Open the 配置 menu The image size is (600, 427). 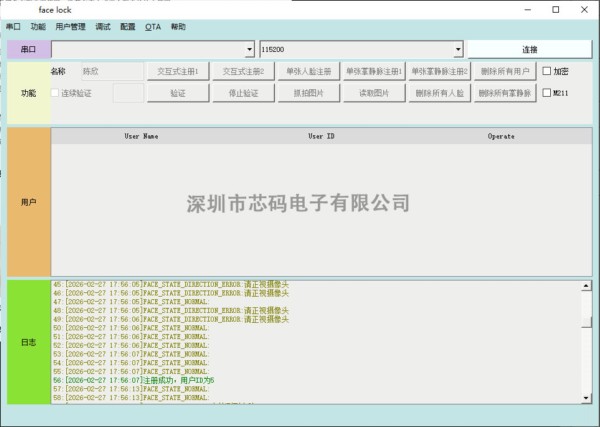[128, 27]
